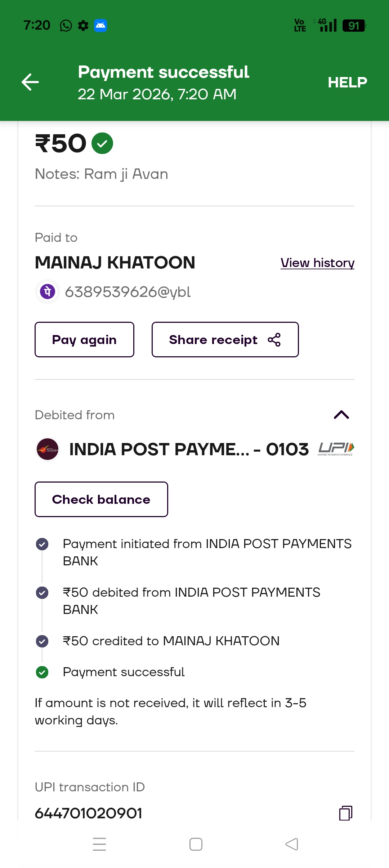The height and width of the screenshot is (868, 389).
Task: Copy the UPI transaction ID
Action: (x=345, y=813)
